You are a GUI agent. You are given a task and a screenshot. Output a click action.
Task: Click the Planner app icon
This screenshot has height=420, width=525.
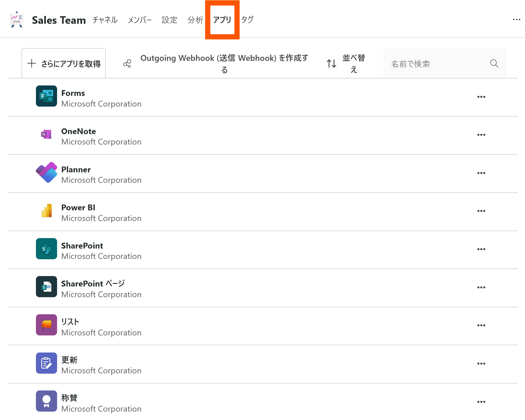coord(46,173)
